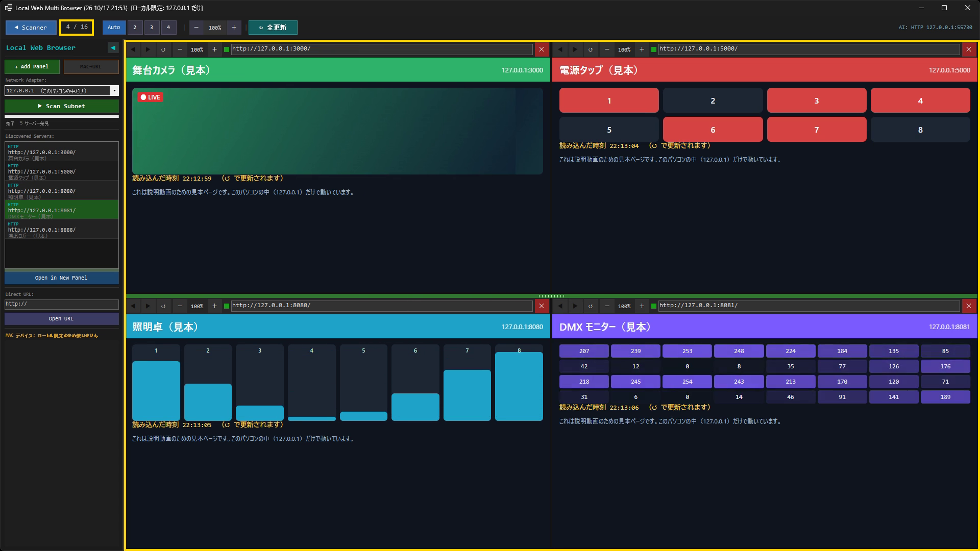This screenshot has height=551, width=980.
Task: Zoom out the 127.0.0.1:8080 panel
Action: tap(180, 306)
